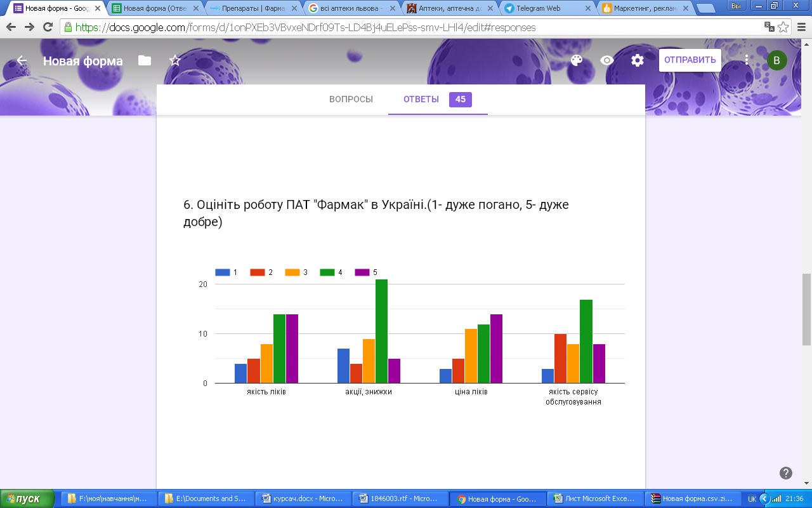
Task: Open the help question mark icon
Action: click(x=785, y=473)
